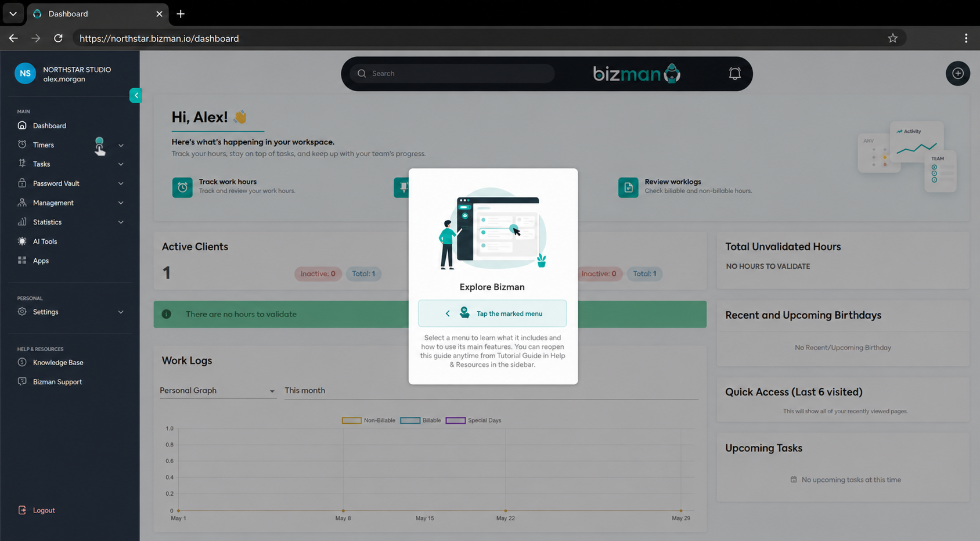Toggle the Billable blue legend swatch
Viewport: 980px width, 541px height.
pyautogui.click(x=410, y=420)
